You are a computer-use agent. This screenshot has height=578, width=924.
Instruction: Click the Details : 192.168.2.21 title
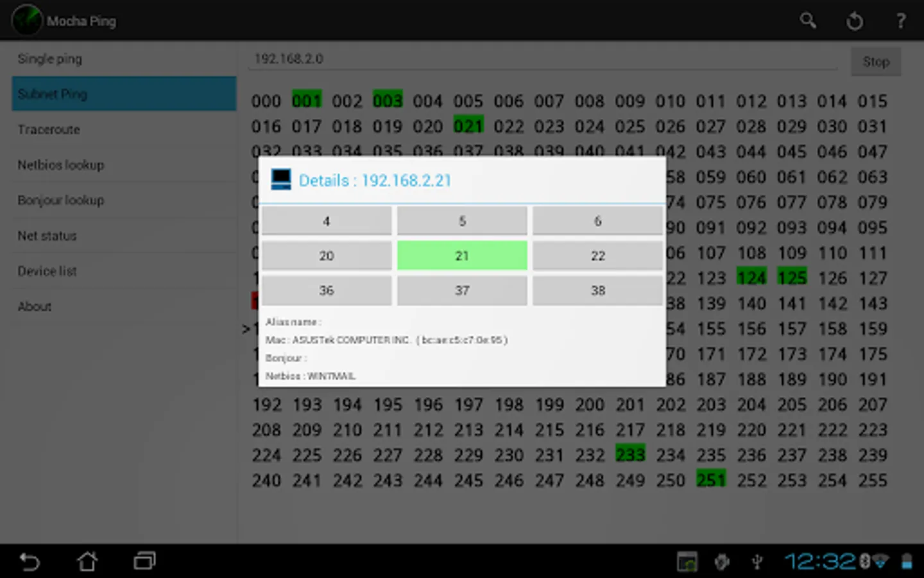(x=375, y=180)
